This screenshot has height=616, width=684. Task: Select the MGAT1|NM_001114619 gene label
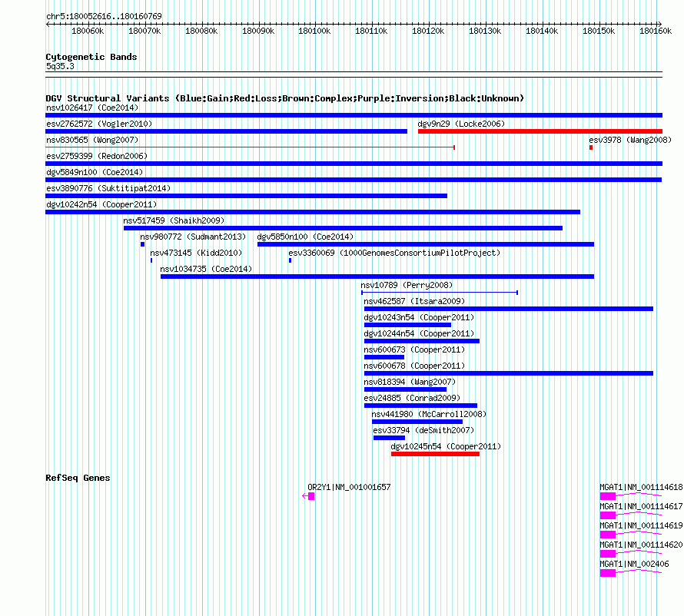click(x=641, y=525)
